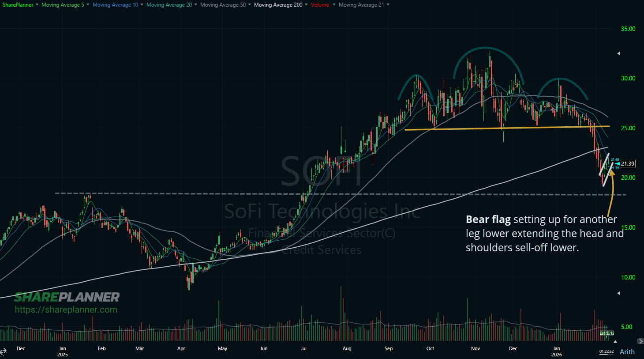Select the Moving Average 10 indicator label
The image size is (644, 359).
(x=115, y=5)
